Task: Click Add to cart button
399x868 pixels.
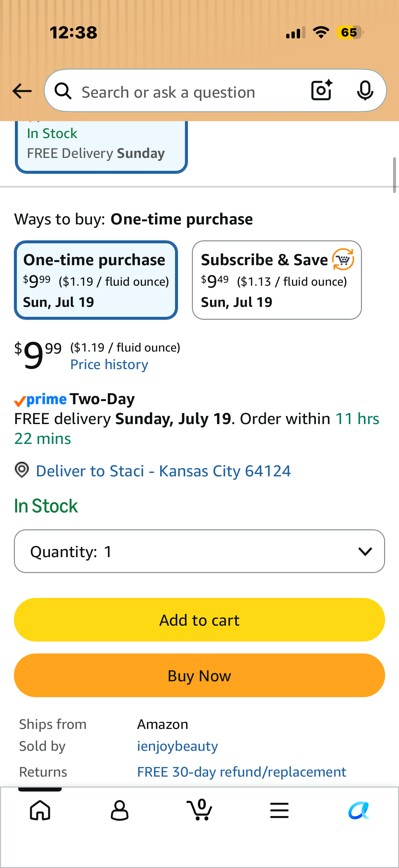Action: click(199, 620)
